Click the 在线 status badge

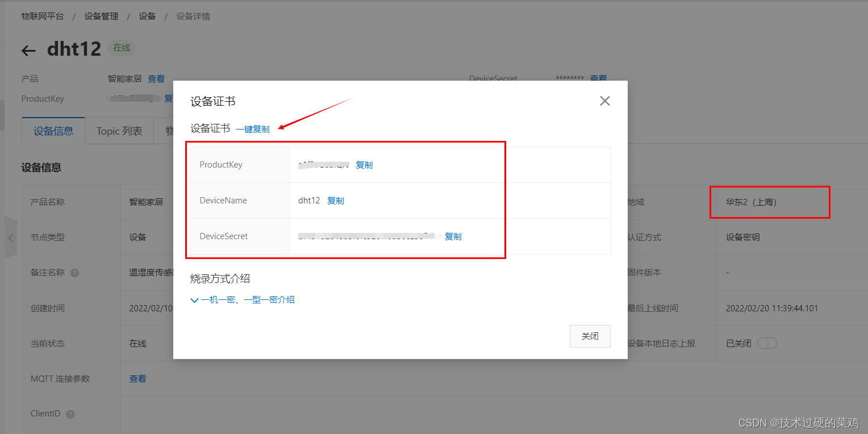point(121,48)
